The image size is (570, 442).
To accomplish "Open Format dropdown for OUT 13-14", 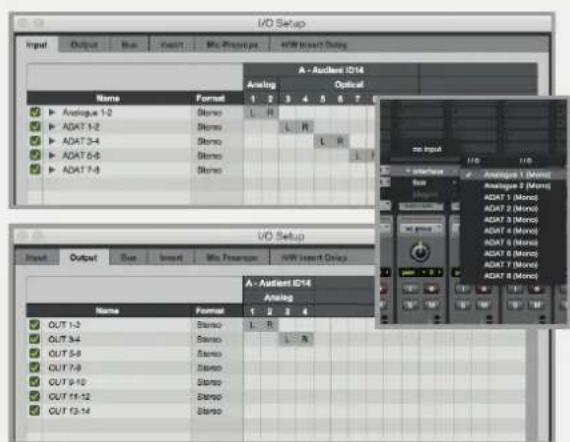I will pyautogui.click(x=209, y=411).
